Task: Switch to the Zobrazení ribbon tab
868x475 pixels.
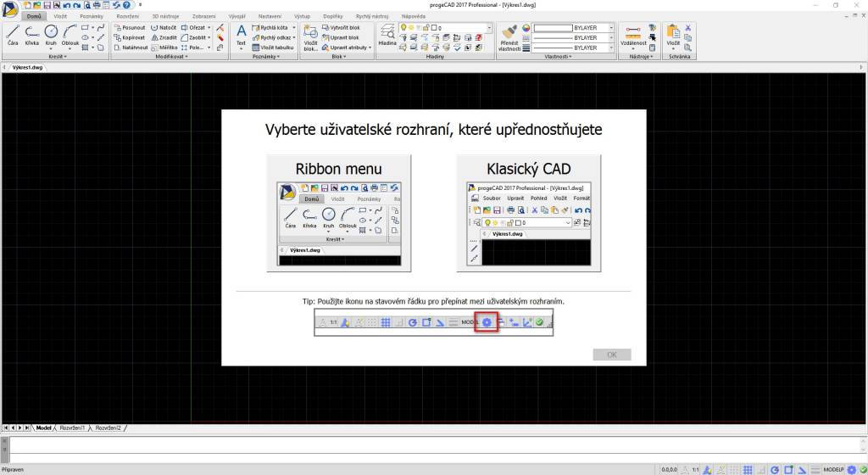Action: coord(203,16)
